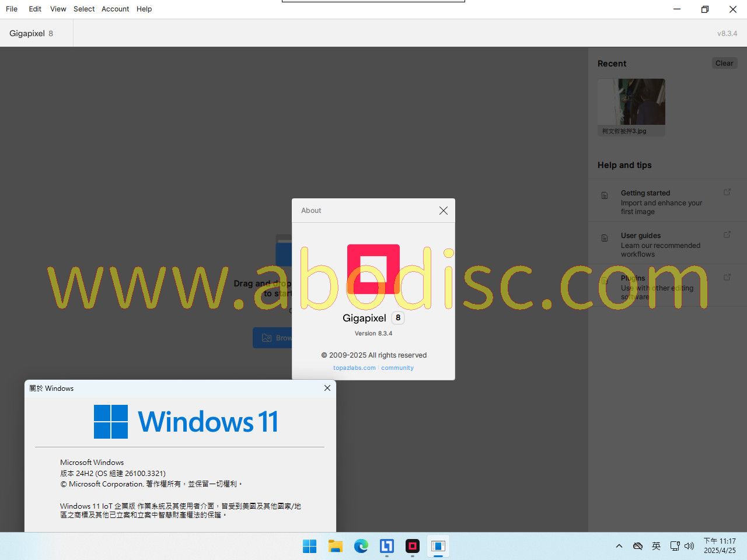Open the Edit menu

35,9
